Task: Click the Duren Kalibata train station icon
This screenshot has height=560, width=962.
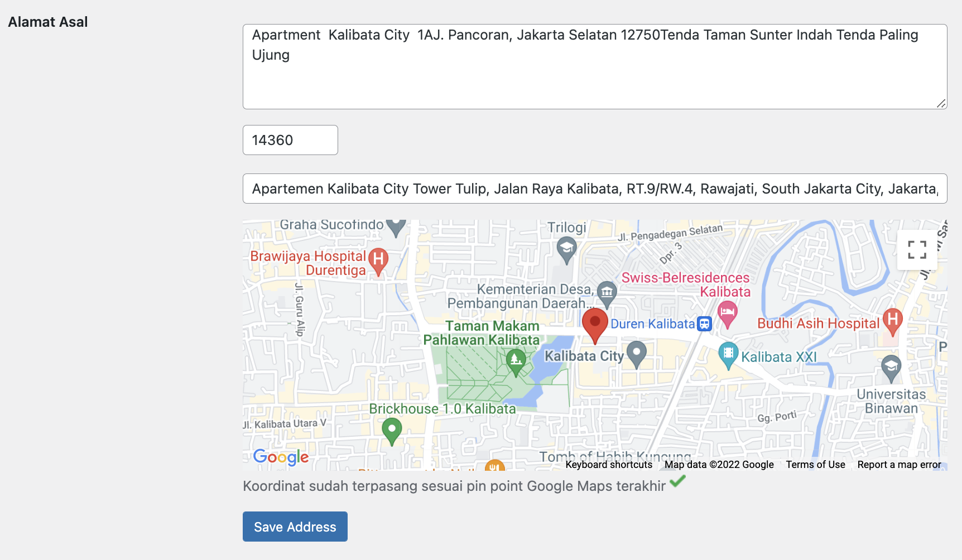Action: (x=705, y=324)
